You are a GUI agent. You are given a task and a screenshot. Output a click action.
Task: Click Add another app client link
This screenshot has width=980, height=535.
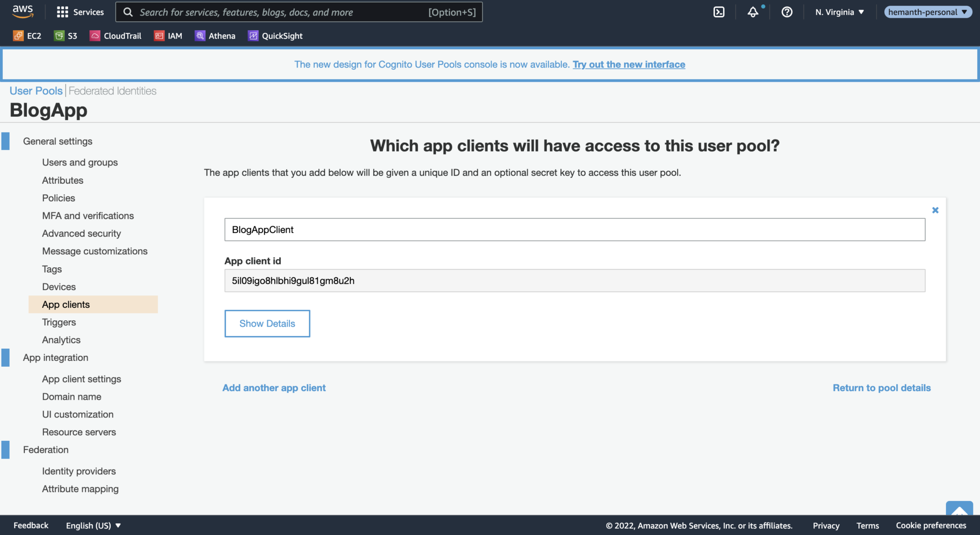(x=274, y=388)
